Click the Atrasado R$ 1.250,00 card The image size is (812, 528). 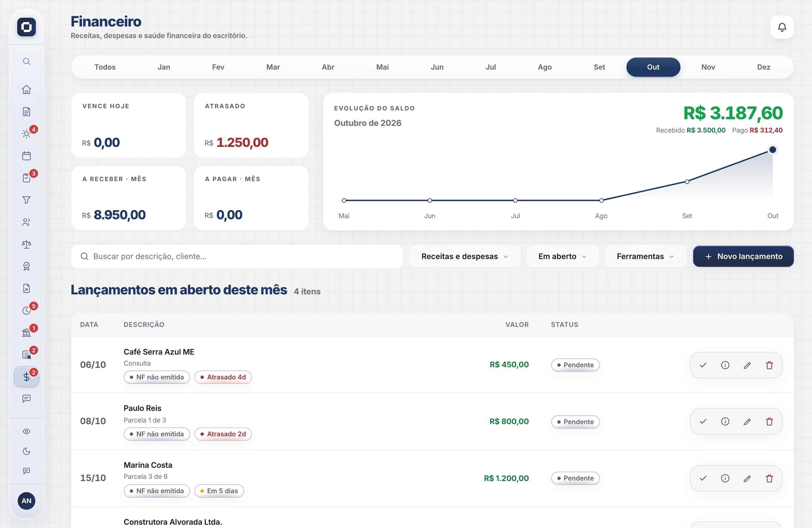(x=251, y=126)
